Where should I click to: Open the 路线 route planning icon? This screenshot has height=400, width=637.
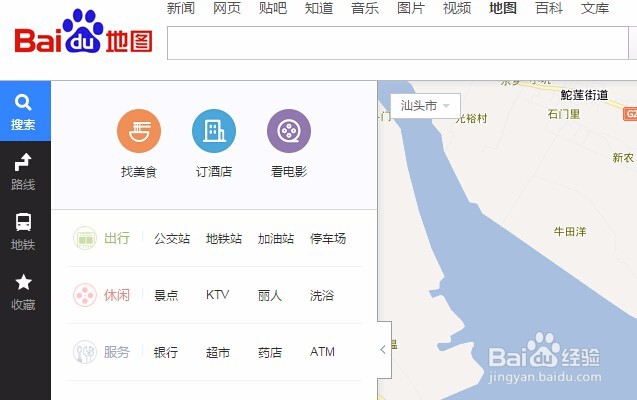[x=23, y=171]
